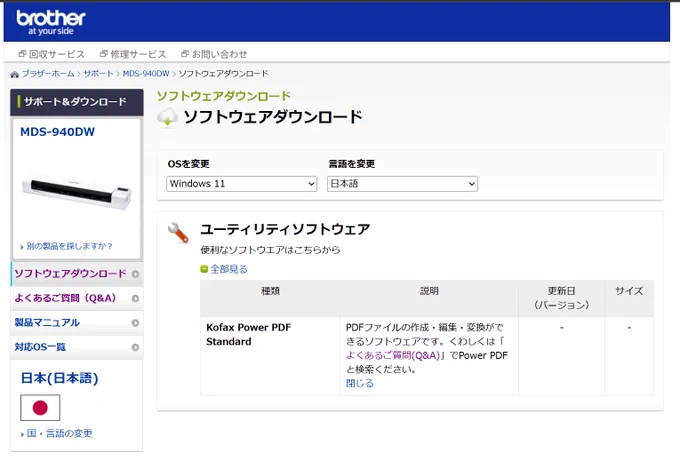Screen dimensions: 680x461
Task: Click the cloud download icon beside heading
Action: point(167,118)
